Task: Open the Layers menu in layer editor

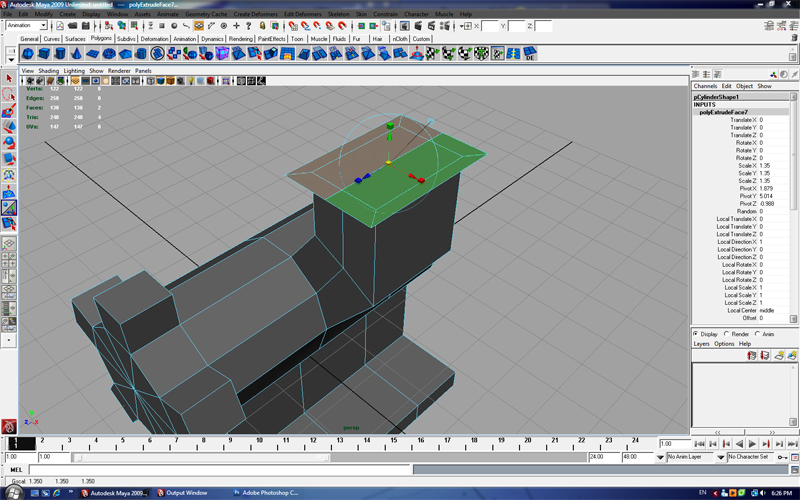Action: pos(703,344)
